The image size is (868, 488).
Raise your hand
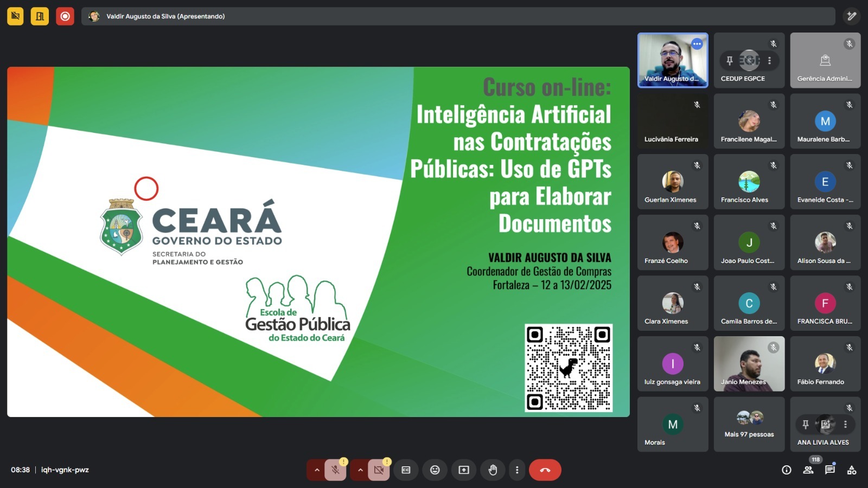tap(493, 470)
